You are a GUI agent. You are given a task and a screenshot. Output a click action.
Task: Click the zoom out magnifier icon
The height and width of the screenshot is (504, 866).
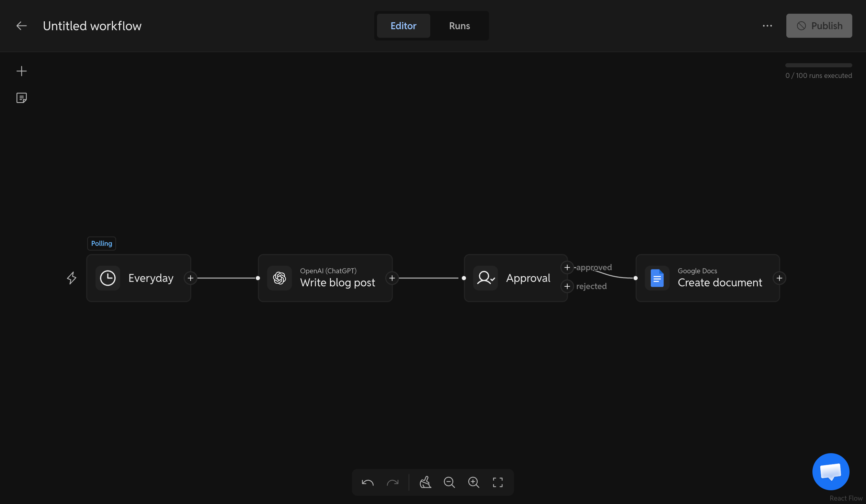(449, 482)
